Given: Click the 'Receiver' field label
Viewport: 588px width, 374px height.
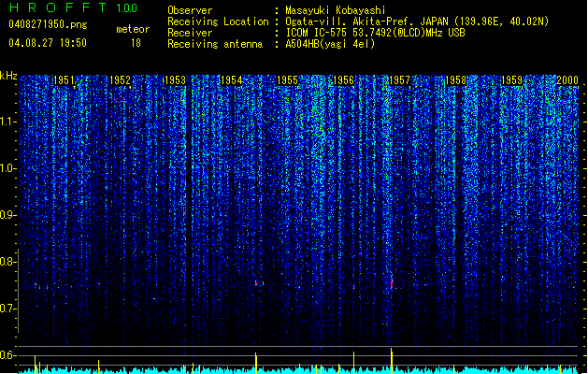Looking at the screenshot, I should click(190, 33).
